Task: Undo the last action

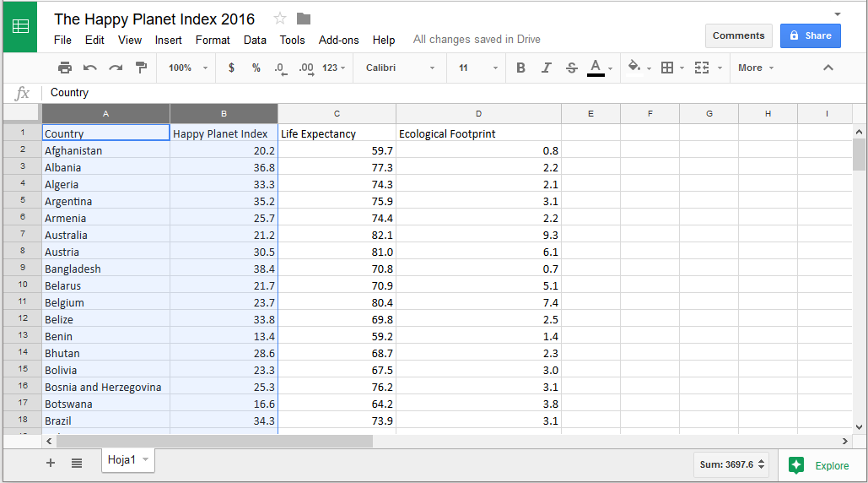Action: click(90, 68)
